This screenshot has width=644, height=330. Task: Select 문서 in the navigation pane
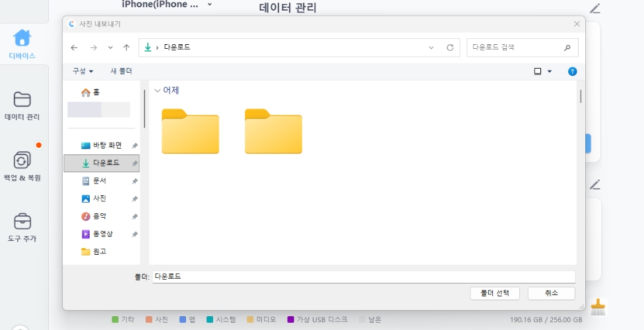coord(94,181)
